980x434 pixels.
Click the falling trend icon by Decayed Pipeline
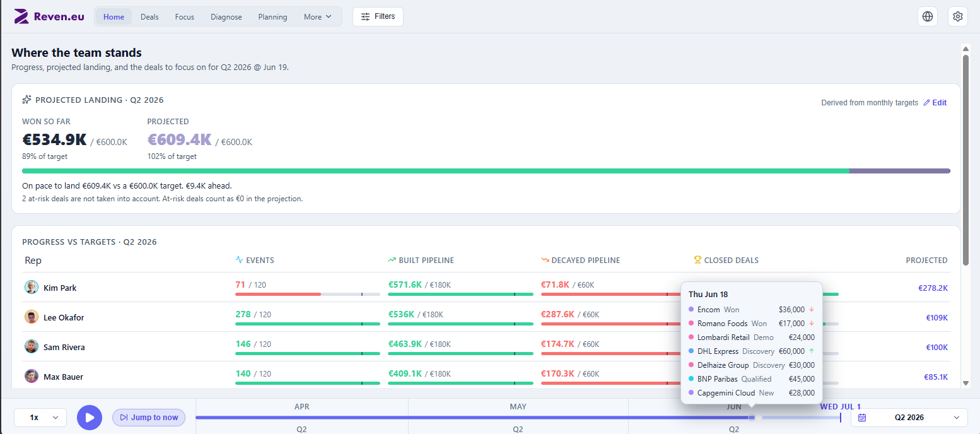[x=545, y=260]
